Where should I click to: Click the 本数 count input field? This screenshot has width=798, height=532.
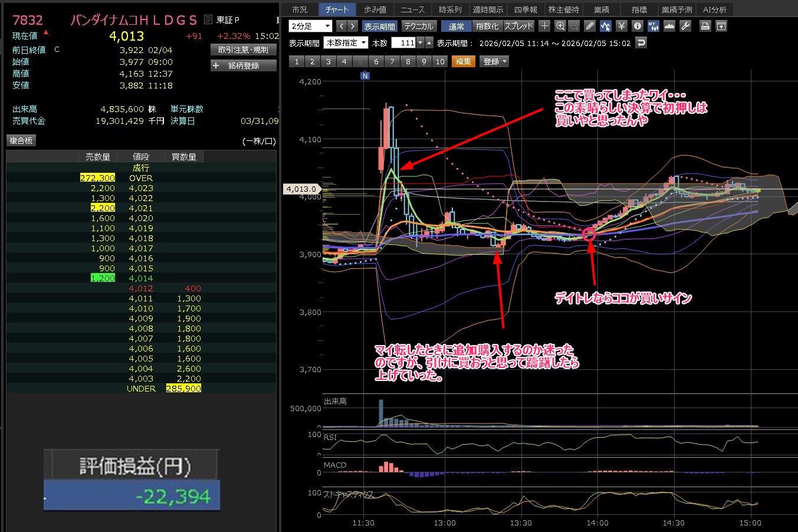point(403,42)
